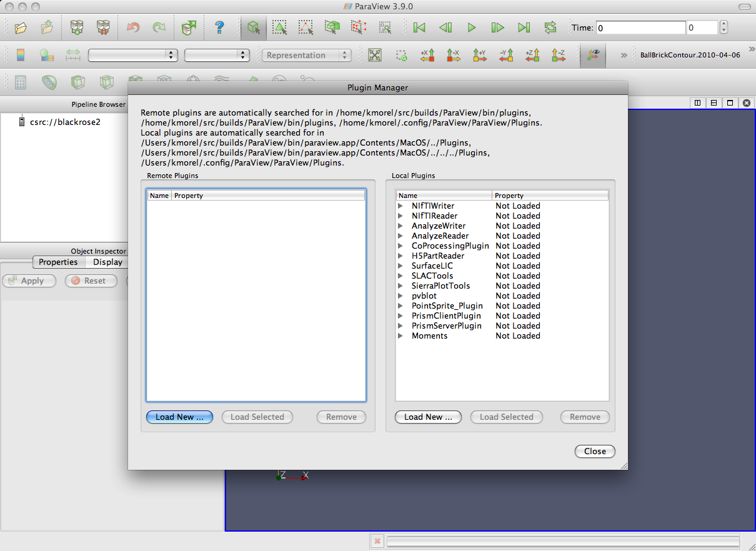This screenshot has height=551, width=756.
Task: Expand the SurfaceLIC plugin entry
Action: [x=400, y=266]
